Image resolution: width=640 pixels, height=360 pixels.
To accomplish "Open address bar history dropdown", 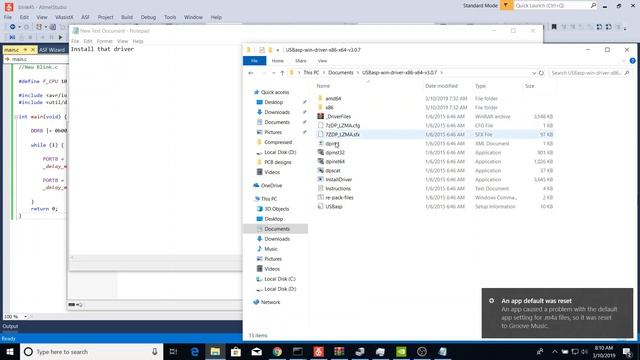I will point(534,73).
